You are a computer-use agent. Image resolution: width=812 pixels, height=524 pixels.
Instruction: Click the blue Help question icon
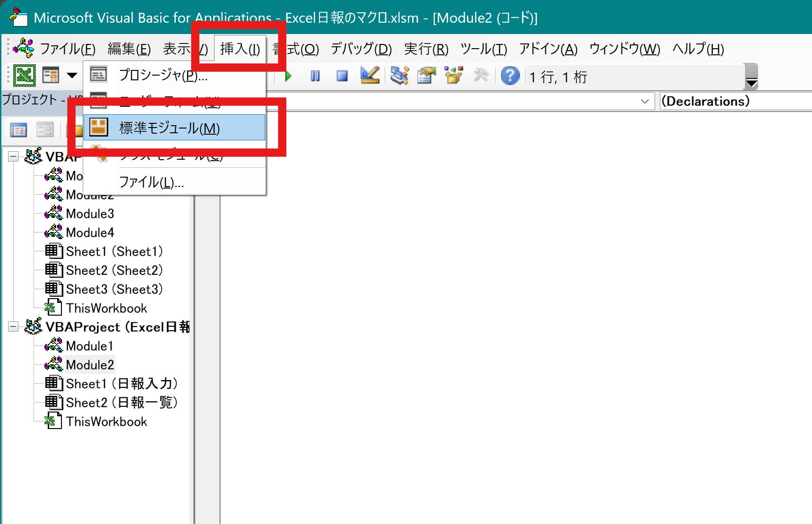(x=510, y=76)
